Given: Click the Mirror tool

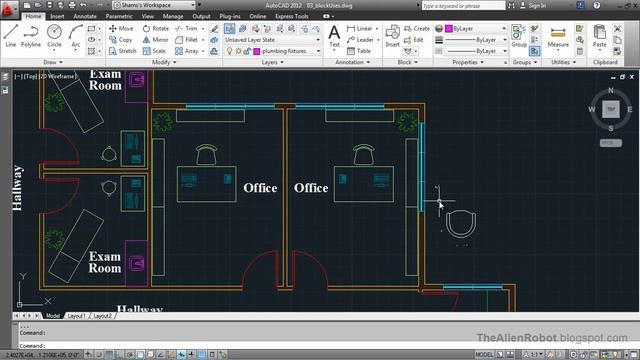Looking at the screenshot, I should point(156,40).
